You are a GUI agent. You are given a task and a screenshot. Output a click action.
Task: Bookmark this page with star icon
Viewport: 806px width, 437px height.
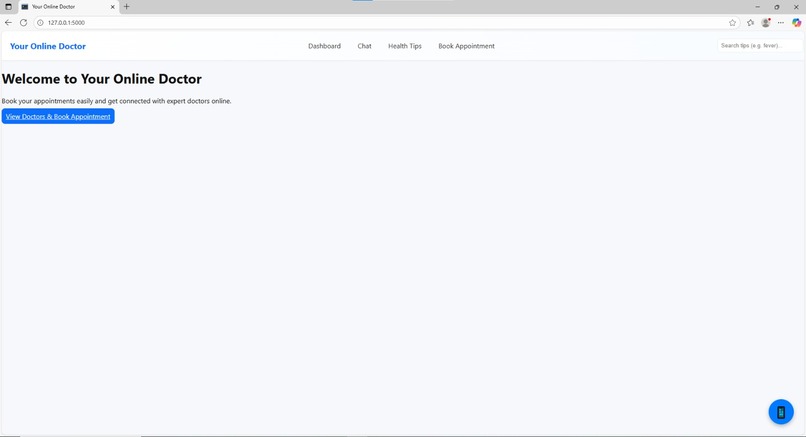[732, 23]
